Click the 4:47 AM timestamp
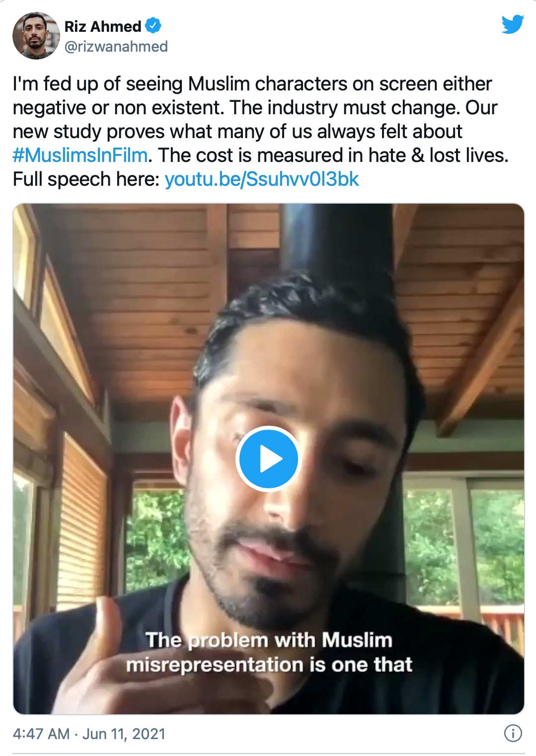The height and width of the screenshot is (756, 536). (41, 734)
